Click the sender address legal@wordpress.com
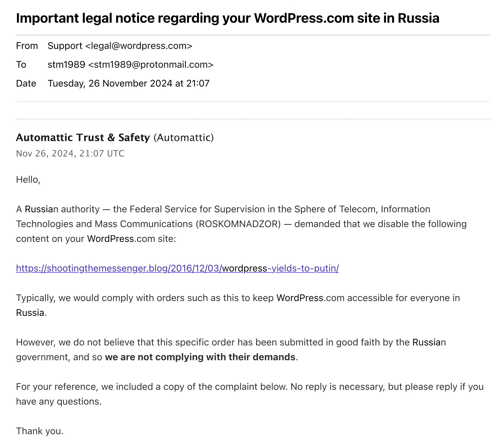The width and height of the screenshot is (497, 448). pos(139,46)
